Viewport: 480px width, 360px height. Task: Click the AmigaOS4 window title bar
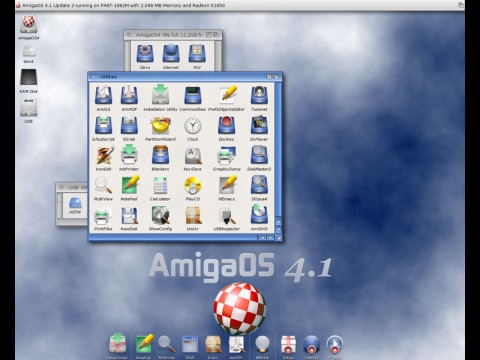(173, 35)
